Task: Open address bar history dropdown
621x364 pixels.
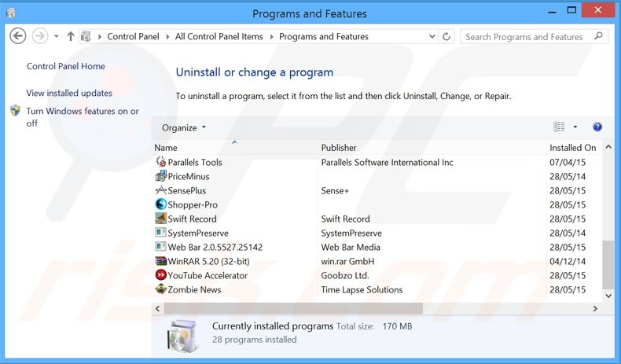Action: pyautogui.click(x=432, y=36)
